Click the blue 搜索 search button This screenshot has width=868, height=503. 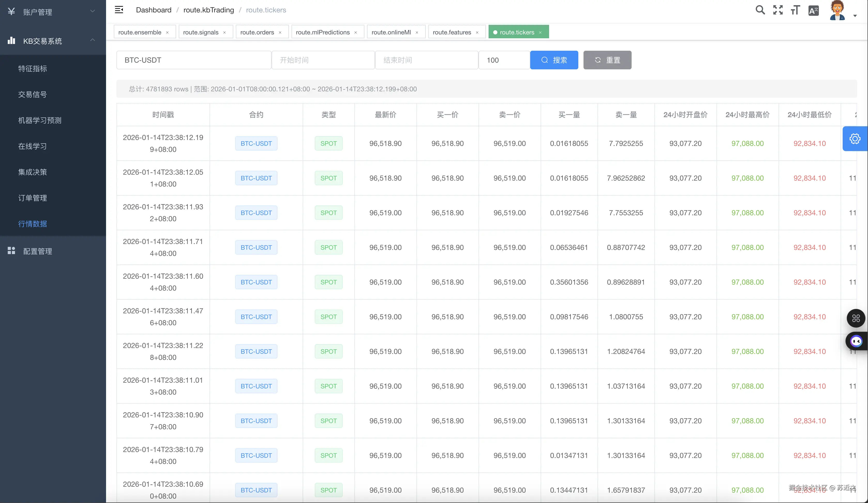(554, 60)
